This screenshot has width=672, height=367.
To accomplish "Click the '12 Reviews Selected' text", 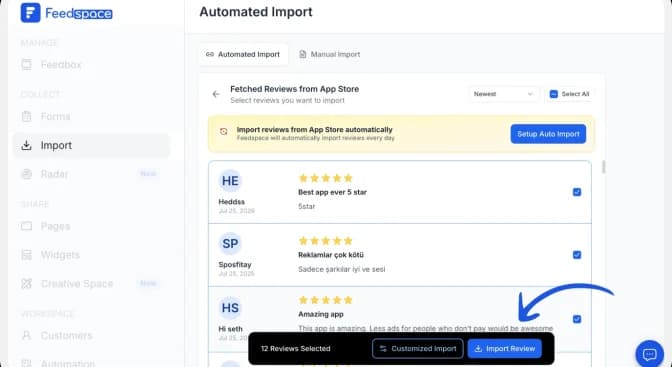I will pos(295,349).
